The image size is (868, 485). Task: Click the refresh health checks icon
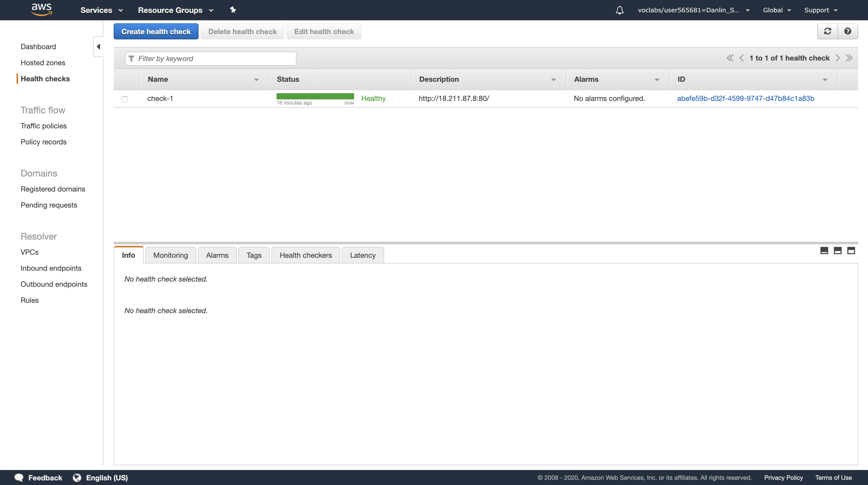[x=827, y=31]
